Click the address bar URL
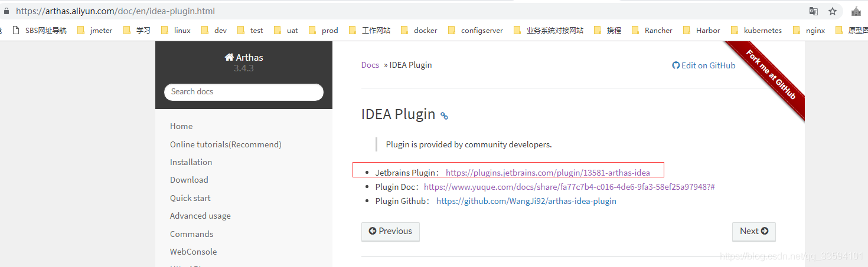 (115, 11)
